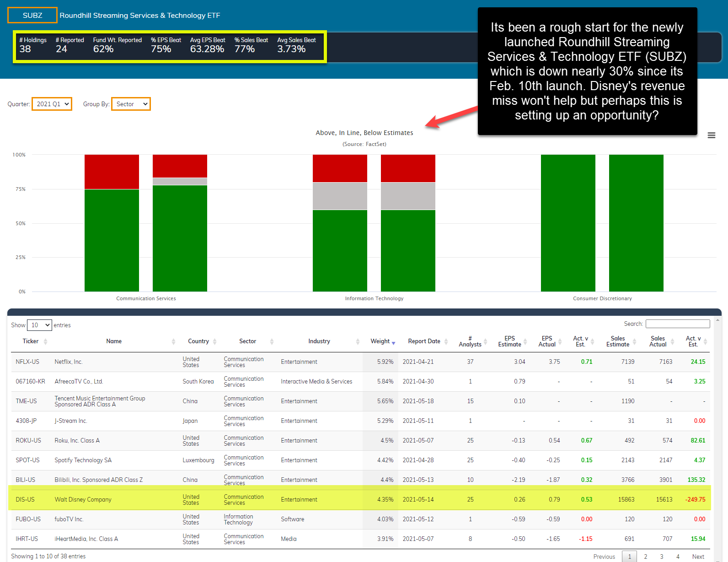Screen dimensions: 728x562
Task: Click Information Technology second bar red segment
Action: click(408, 168)
